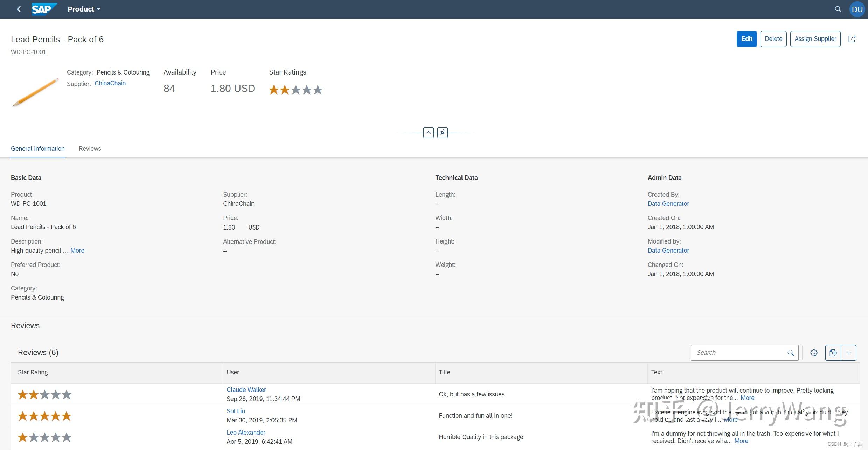Click Assign Supplier
This screenshot has width=868, height=450.
point(815,38)
